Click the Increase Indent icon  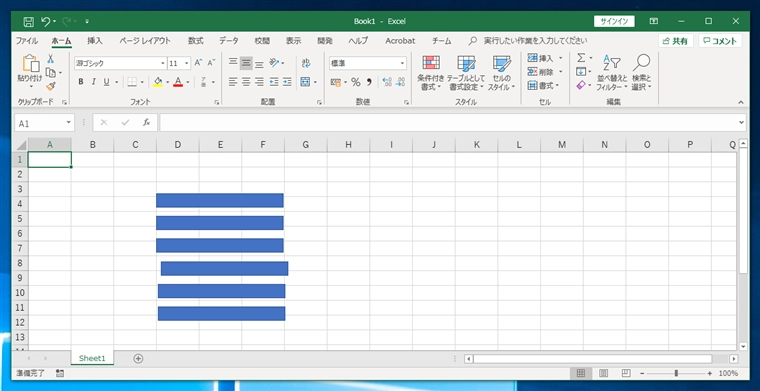(287, 82)
